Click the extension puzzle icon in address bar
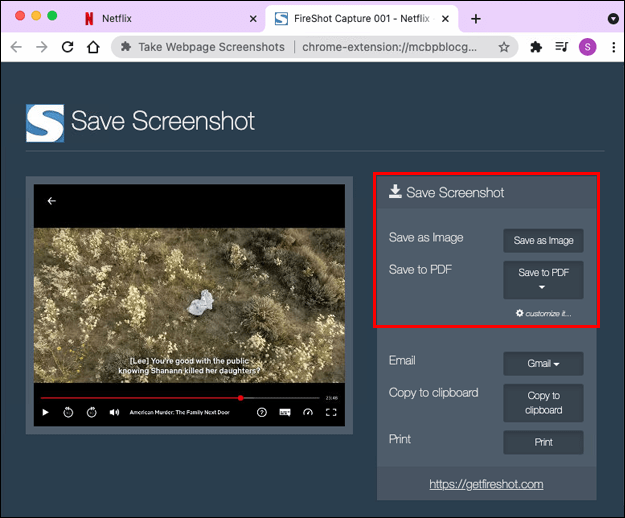 126,47
